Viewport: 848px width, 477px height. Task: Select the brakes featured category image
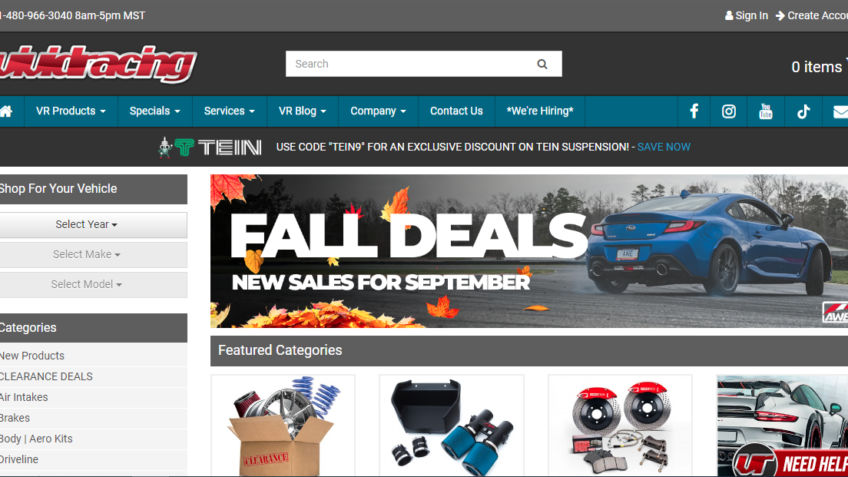620,425
